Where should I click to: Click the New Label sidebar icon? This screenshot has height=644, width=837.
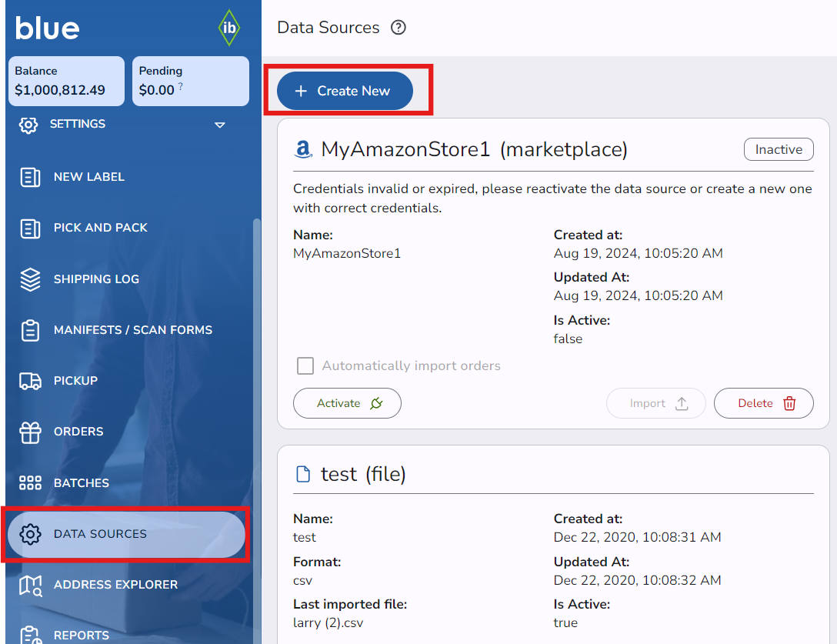tap(30, 177)
